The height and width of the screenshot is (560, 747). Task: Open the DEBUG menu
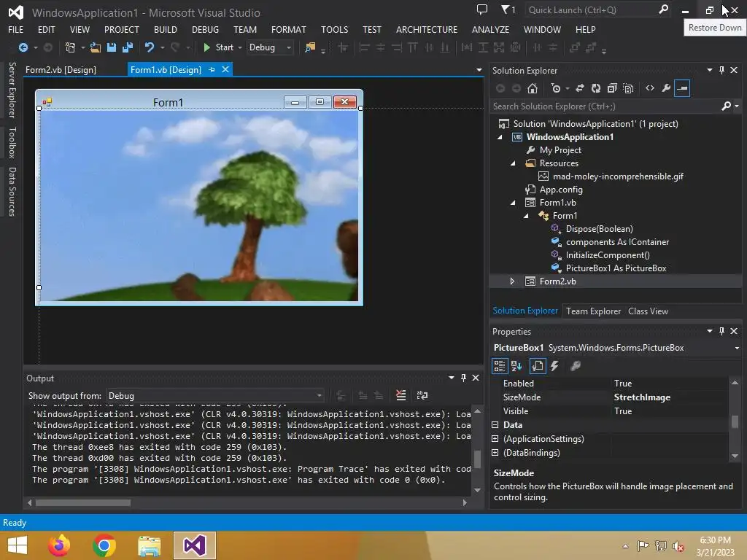pos(205,29)
